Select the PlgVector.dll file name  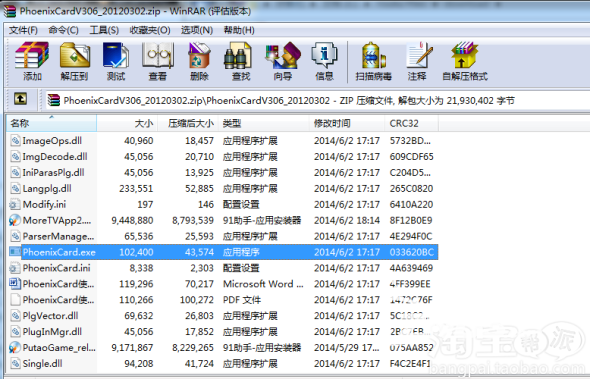(x=50, y=316)
